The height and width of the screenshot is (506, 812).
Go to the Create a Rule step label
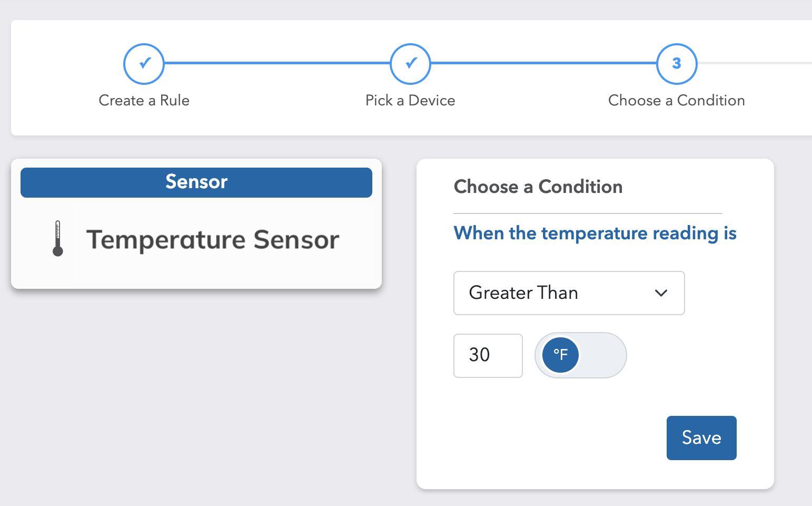pyautogui.click(x=144, y=100)
